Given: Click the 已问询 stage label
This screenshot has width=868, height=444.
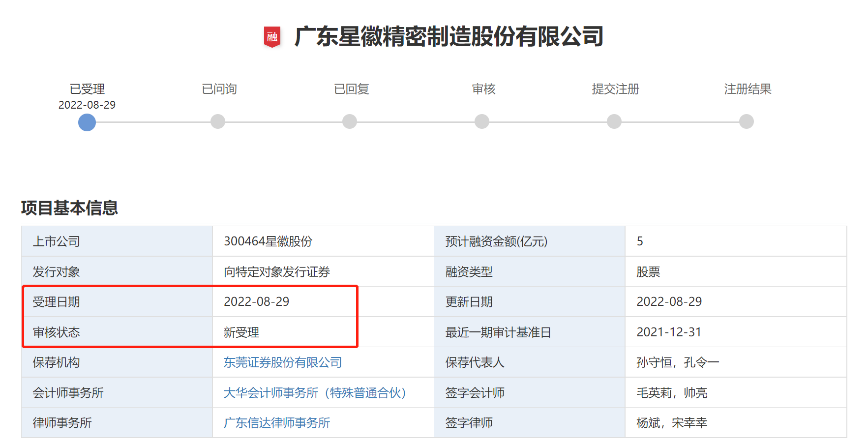Looking at the screenshot, I should point(219,89).
